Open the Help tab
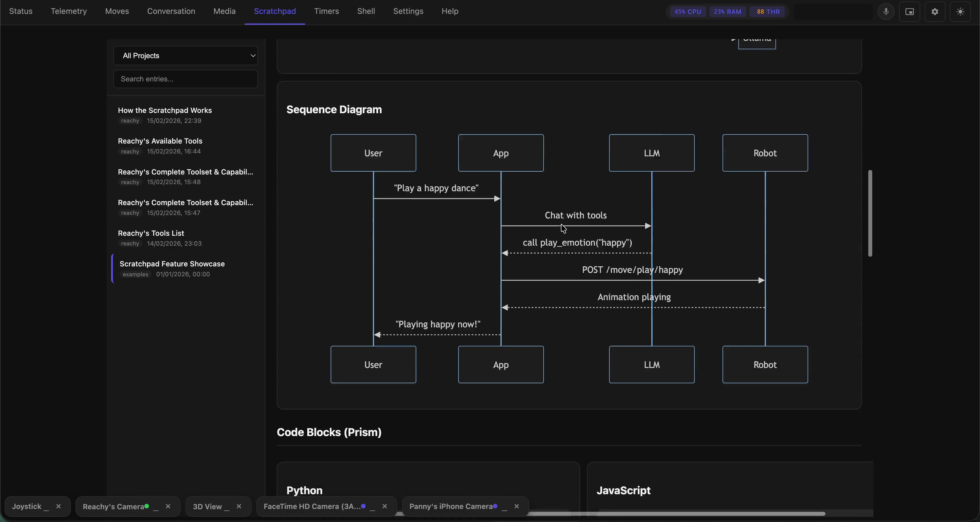The height and width of the screenshot is (522, 980). [450, 11]
